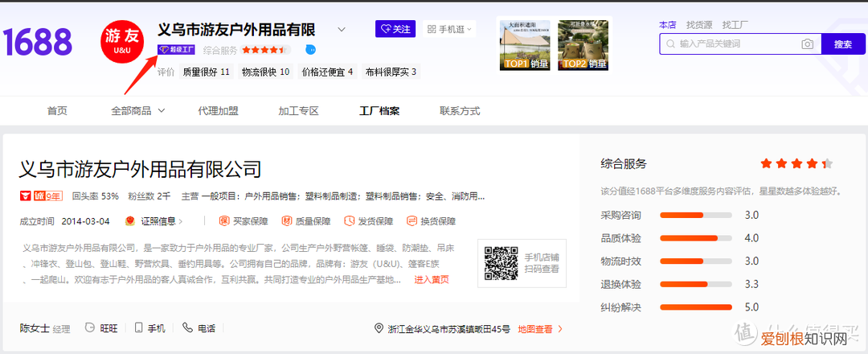Click the 回头率 53% text

[x=96, y=196]
